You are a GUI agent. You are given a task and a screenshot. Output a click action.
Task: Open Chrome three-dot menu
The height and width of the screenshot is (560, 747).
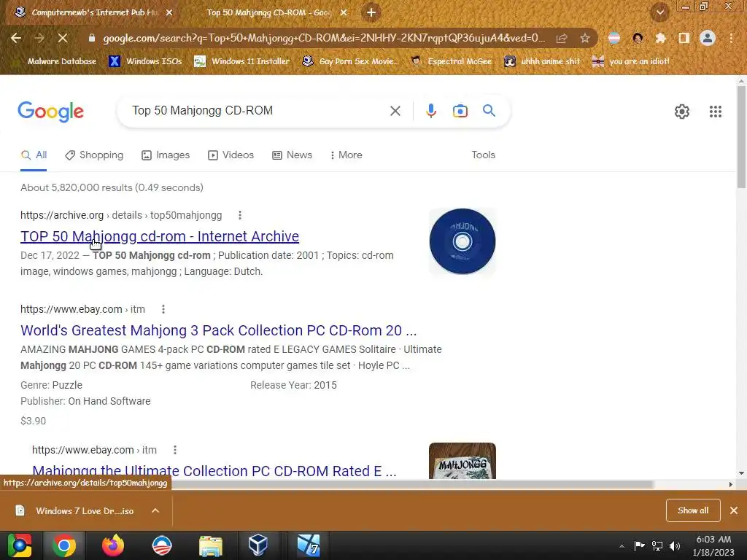731,38
